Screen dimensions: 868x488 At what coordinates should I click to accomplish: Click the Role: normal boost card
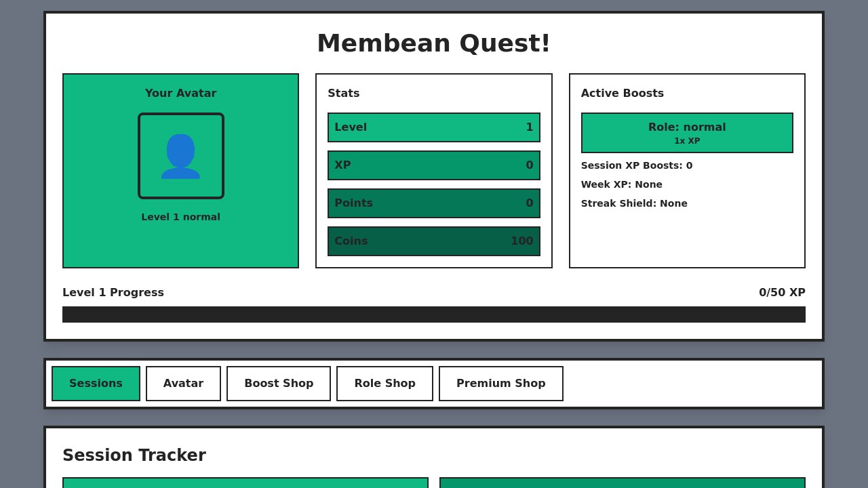(x=687, y=133)
